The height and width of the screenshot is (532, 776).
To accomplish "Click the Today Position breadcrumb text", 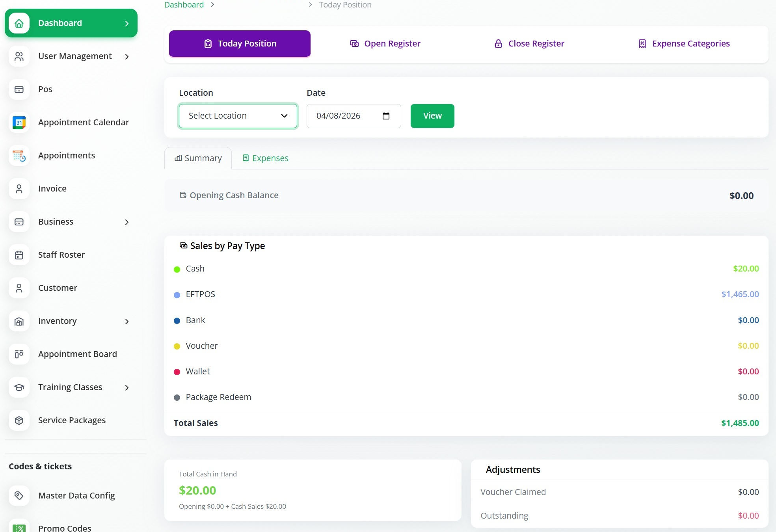I will pyautogui.click(x=345, y=5).
